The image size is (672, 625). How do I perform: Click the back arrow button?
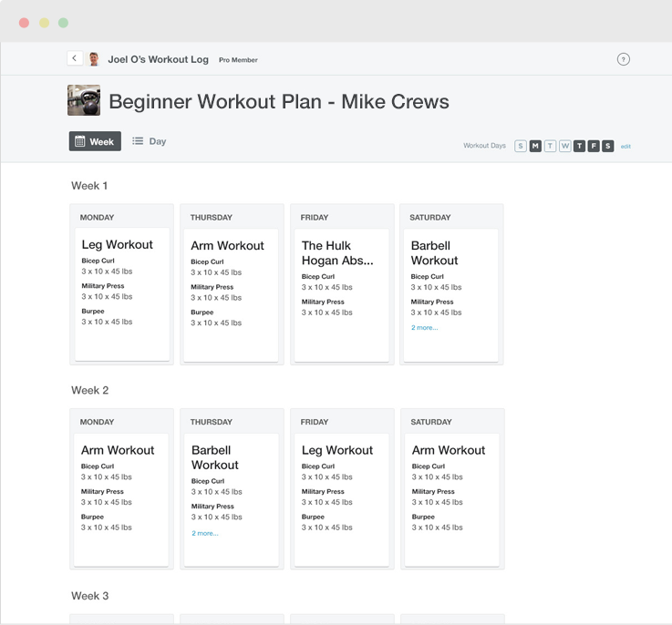coord(75,58)
